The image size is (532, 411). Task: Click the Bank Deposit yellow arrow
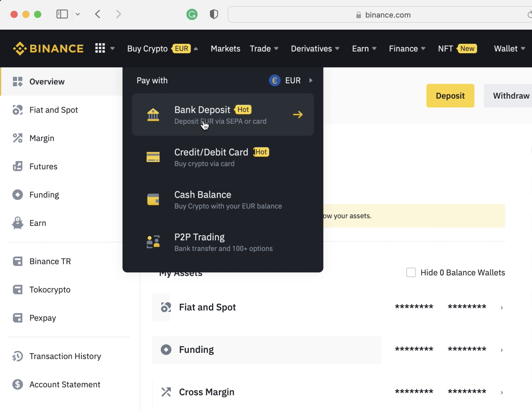pos(298,115)
